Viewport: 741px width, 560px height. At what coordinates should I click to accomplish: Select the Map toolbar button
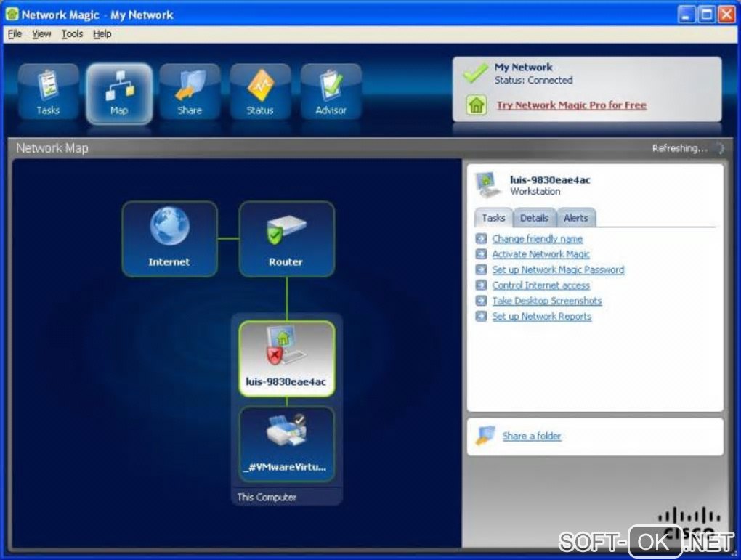click(119, 93)
